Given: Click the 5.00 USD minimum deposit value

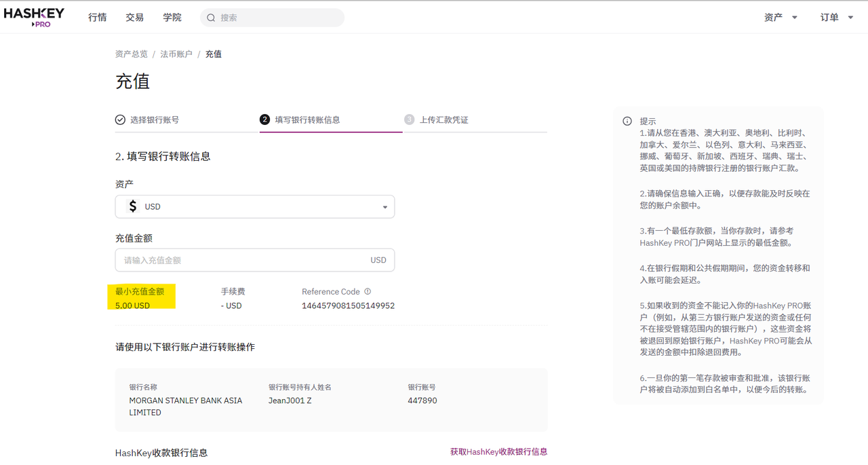Looking at the screenshot, I should click(x=133, y=306).
